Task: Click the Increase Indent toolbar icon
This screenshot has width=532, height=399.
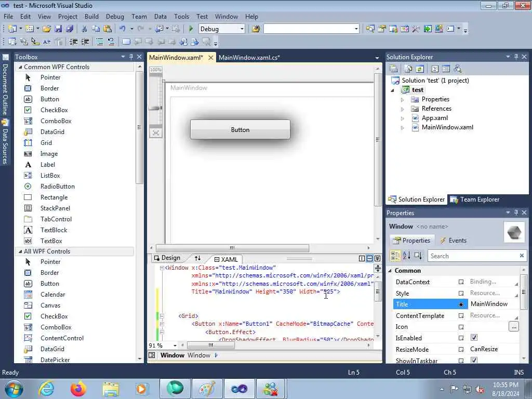Action: 85,42
